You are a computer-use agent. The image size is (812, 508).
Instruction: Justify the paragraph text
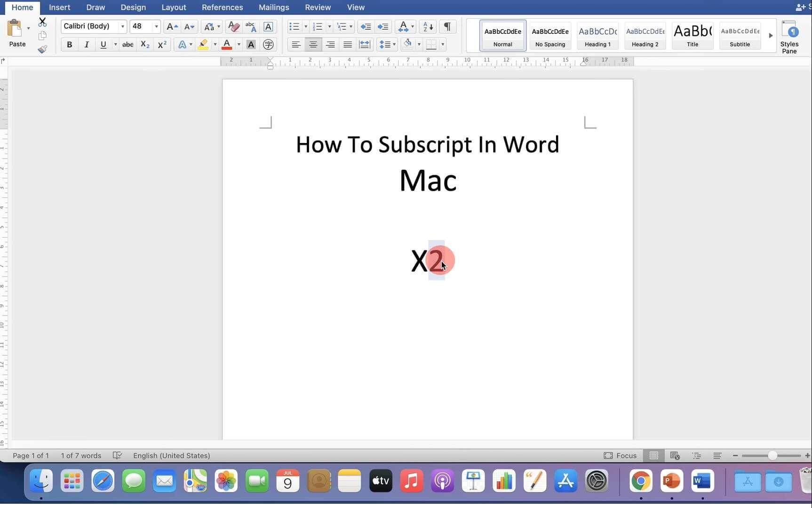click(x=348, y=44)
